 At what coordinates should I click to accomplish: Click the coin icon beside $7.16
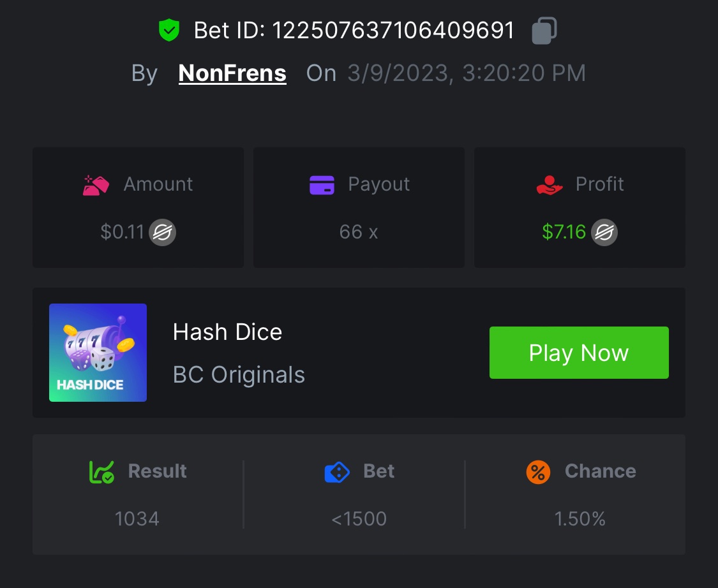604,232
